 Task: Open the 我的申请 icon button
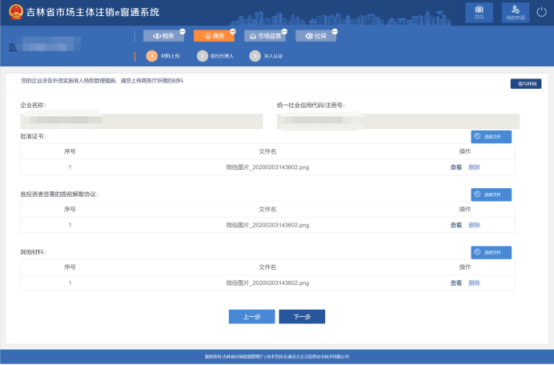point(515,12)
